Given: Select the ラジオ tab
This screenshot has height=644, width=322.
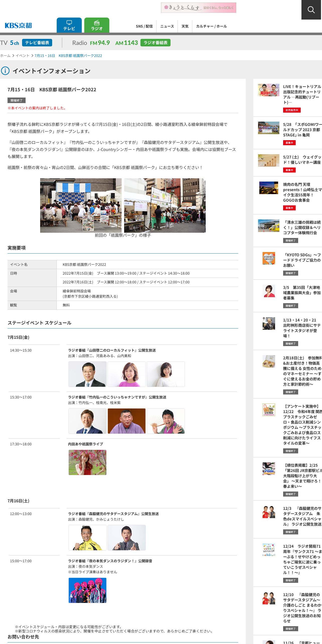Looking at the screenshot, I should tap(97, 25).
